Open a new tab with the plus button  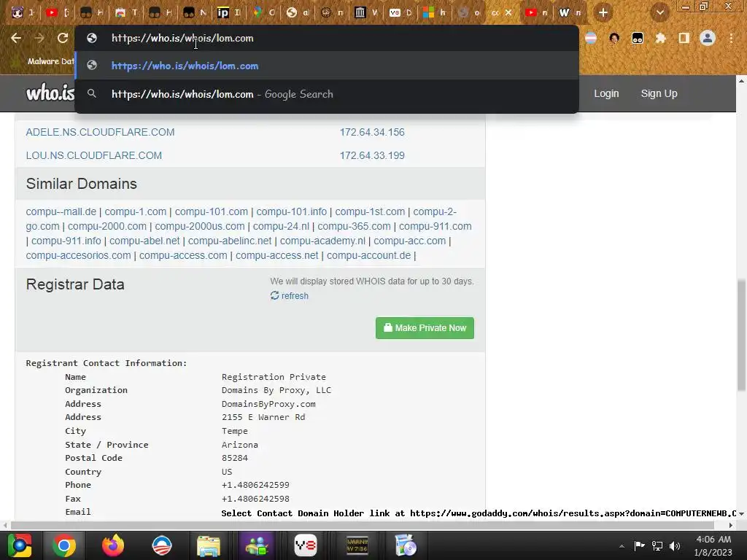click(603, 13)
